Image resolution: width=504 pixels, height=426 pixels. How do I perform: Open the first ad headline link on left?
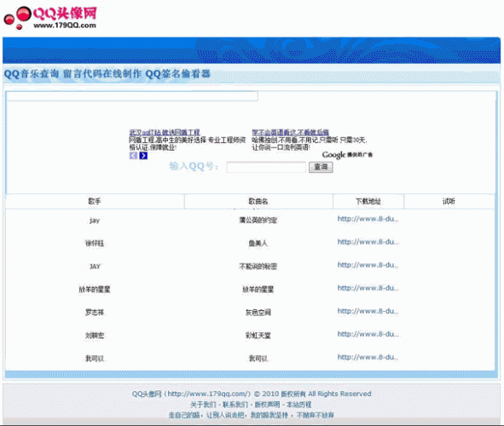click(165, 132)
